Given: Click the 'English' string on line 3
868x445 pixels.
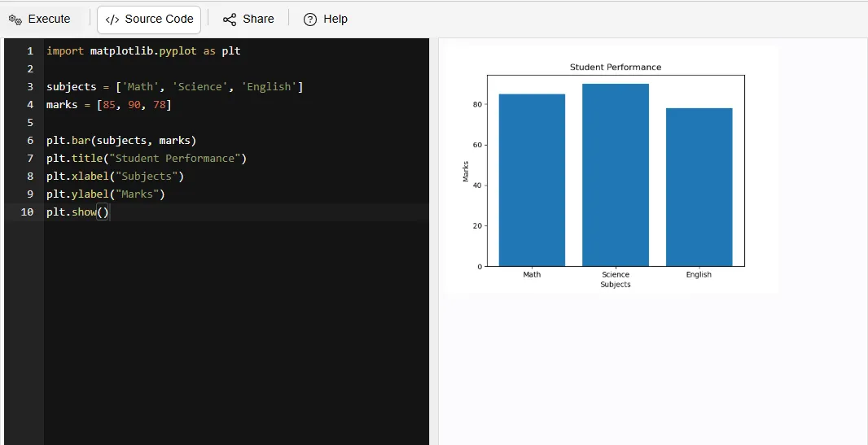Looking at the screenshot, I should coord(269,87).
